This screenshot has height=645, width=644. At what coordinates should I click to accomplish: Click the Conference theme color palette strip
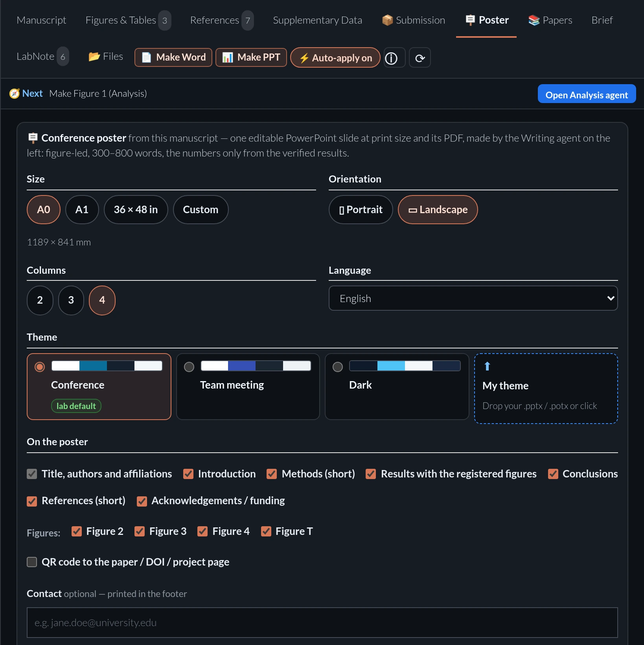click(107, 366)
